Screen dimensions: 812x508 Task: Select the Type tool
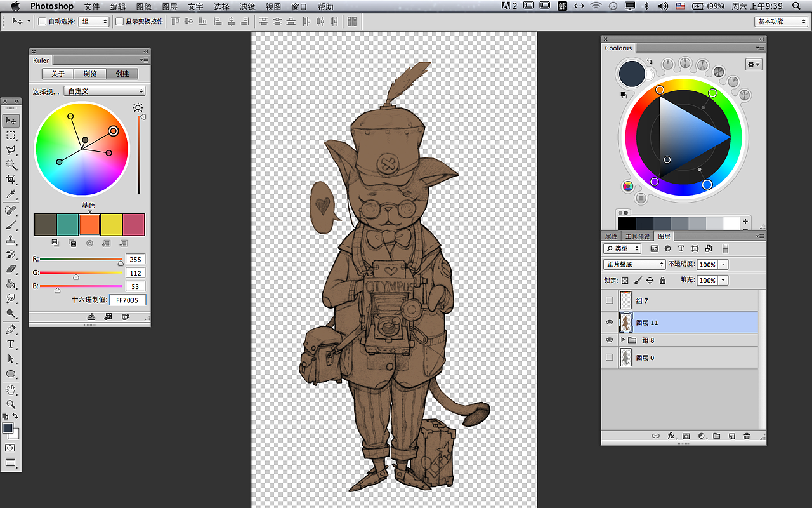tap(11, 344)
